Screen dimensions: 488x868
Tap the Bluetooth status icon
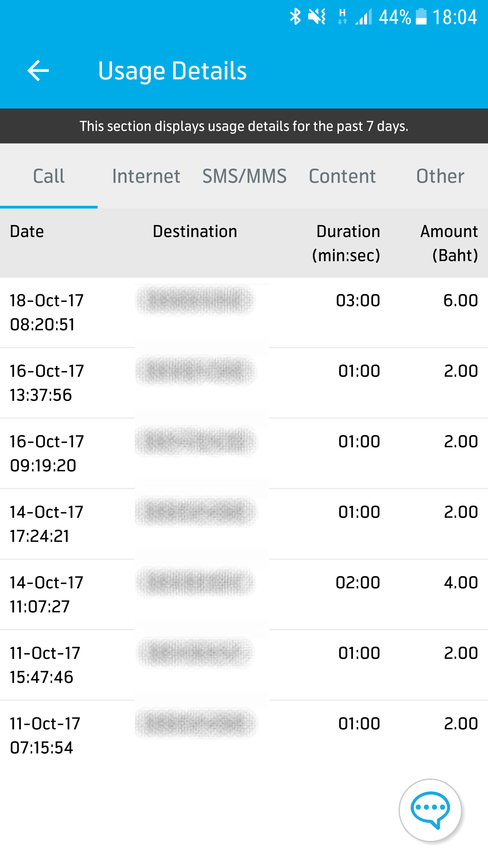point(295,17)
